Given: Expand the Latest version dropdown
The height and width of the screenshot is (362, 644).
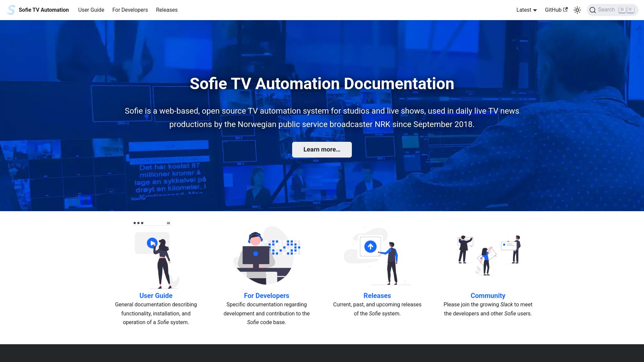Looking at the screenshot, I should 527,10.
